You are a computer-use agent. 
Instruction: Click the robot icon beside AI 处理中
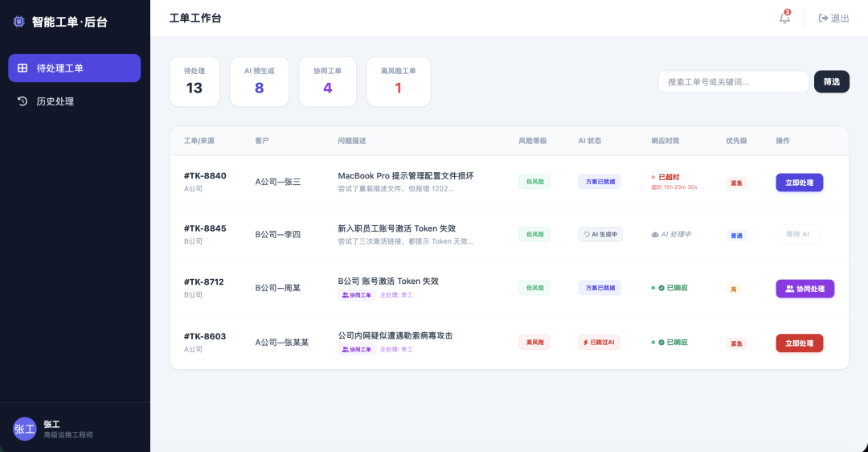(x=655, y=234)
